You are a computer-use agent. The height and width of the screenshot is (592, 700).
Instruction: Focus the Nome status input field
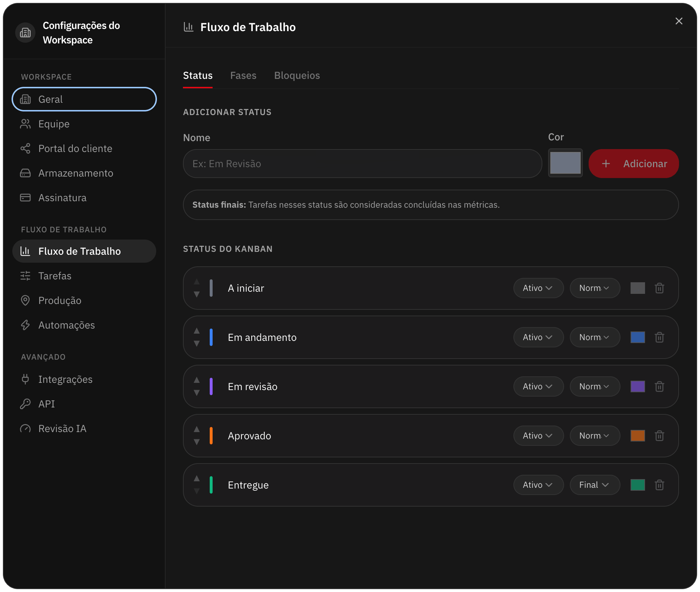362,164
